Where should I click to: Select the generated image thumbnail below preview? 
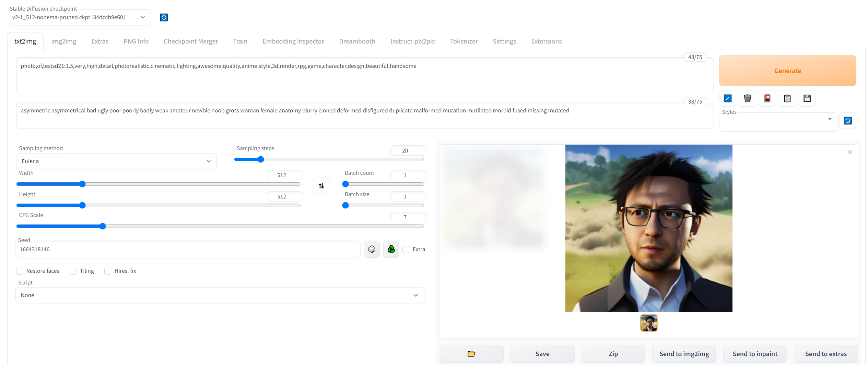coord(649,323)
